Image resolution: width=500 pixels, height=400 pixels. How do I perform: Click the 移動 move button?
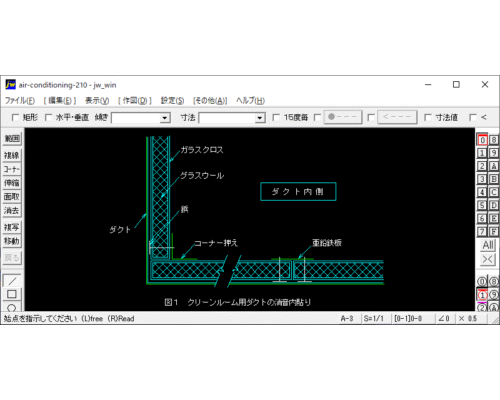click(12, 241)
